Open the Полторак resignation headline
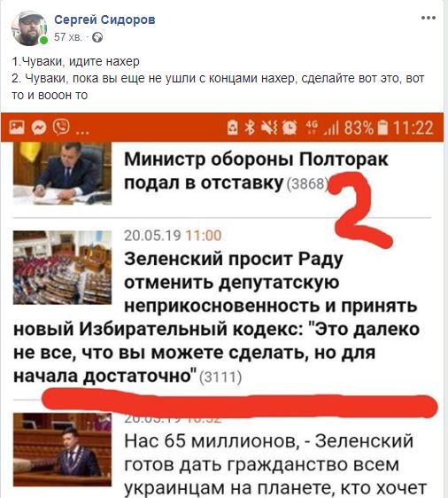Image resolution: width=448 pixels, height=498 pixels. [256, 171]
